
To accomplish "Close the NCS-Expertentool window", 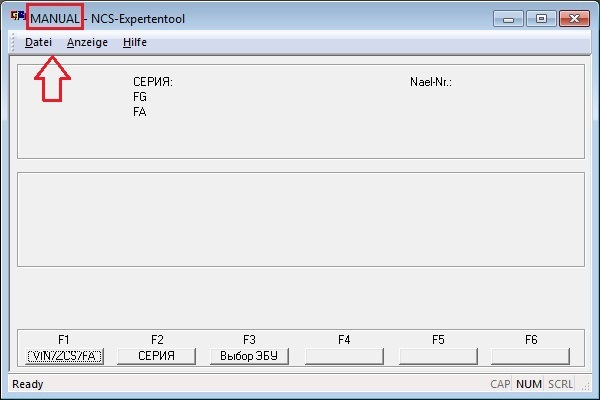I will click(x=574, y=19).
